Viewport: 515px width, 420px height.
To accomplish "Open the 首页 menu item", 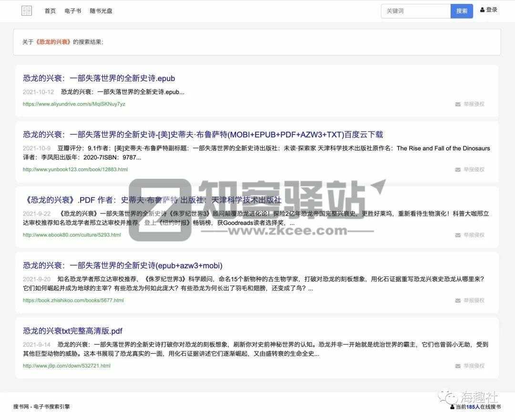I will (x=50, y=10).
